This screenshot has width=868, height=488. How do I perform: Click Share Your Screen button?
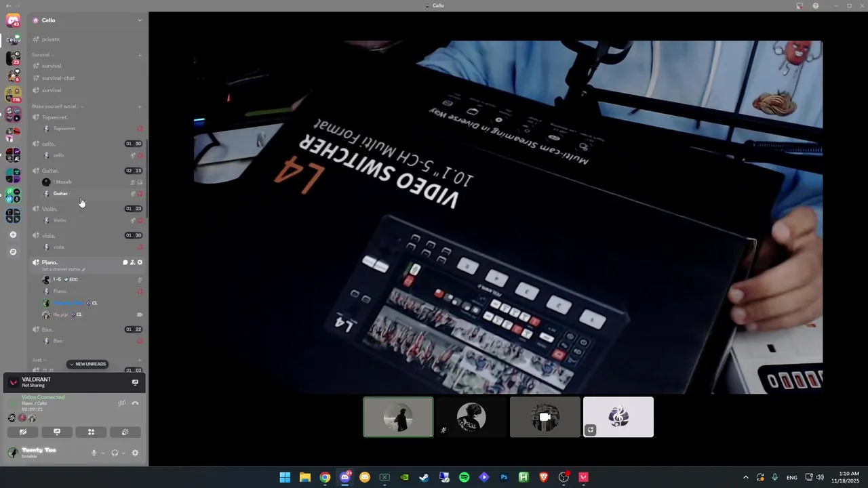coord(57,432)
